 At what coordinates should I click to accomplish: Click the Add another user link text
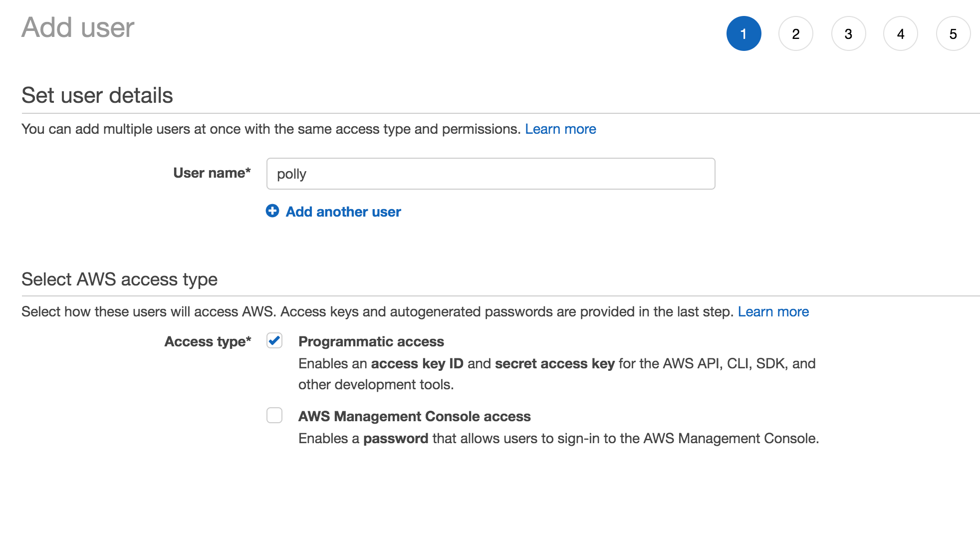(x=343, y=212)
